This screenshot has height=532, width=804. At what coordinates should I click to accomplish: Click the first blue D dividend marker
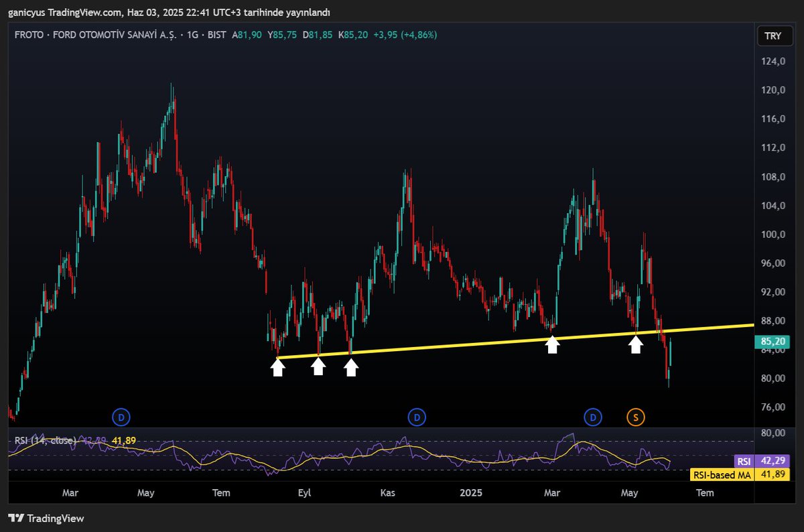(x=121, y=417)
